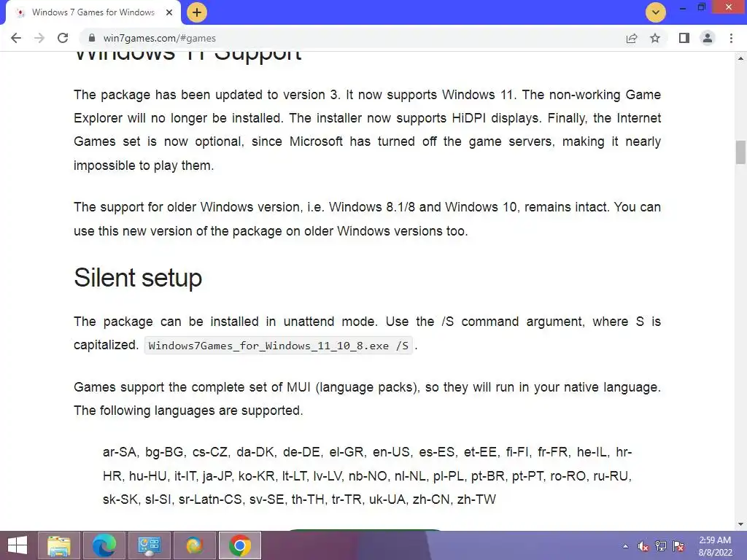Open the Action Center flag icon

(x=678, y=547)
